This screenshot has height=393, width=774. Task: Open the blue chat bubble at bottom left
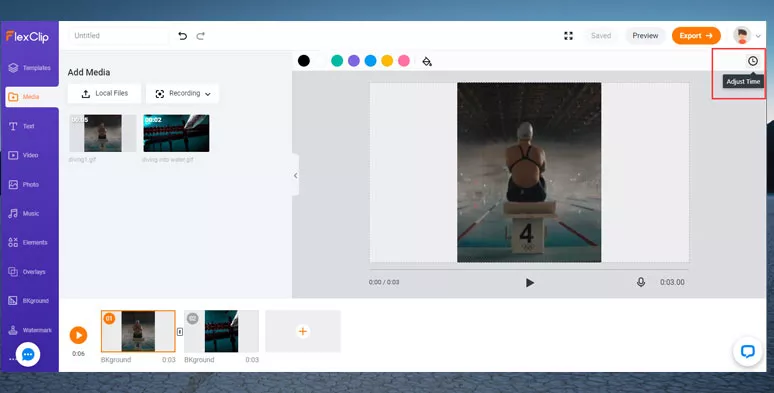[28, 354]
